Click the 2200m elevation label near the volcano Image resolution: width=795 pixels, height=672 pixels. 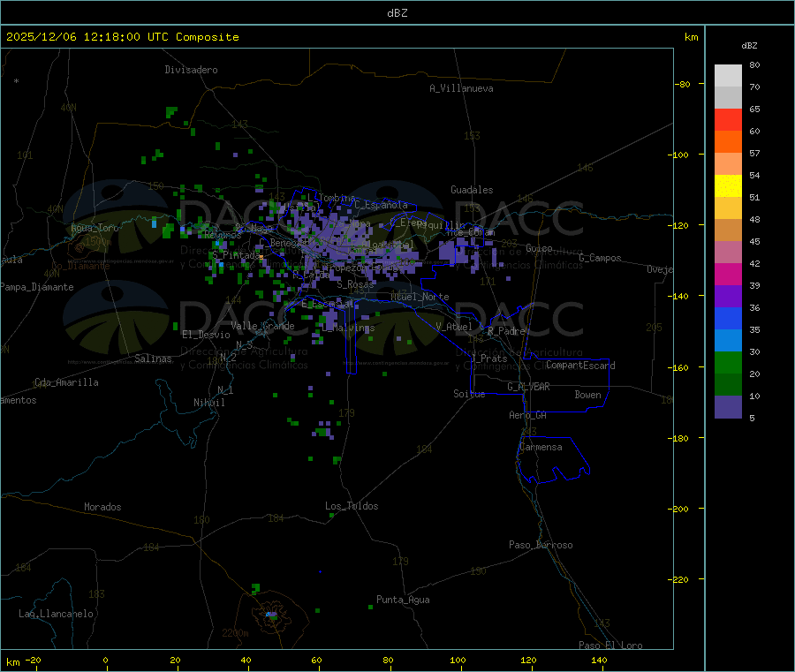click(235, 633)
